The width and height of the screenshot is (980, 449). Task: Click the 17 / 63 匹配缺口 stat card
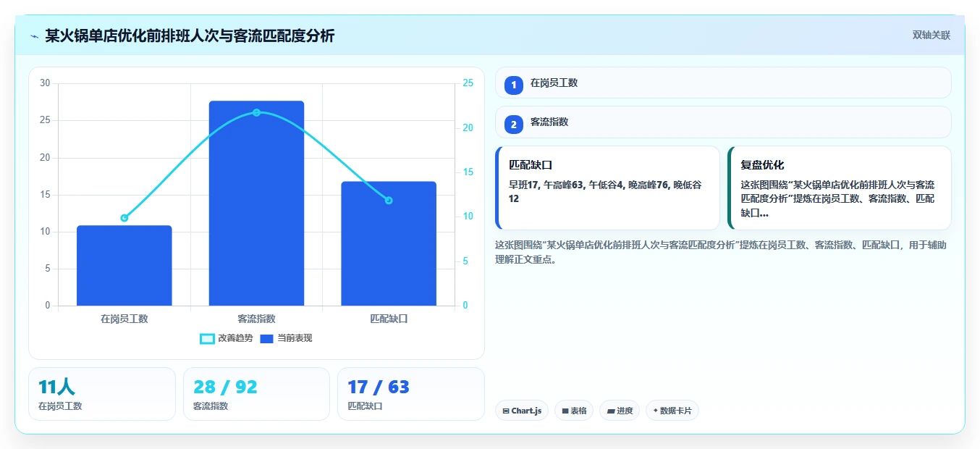(x=411, y=393)
